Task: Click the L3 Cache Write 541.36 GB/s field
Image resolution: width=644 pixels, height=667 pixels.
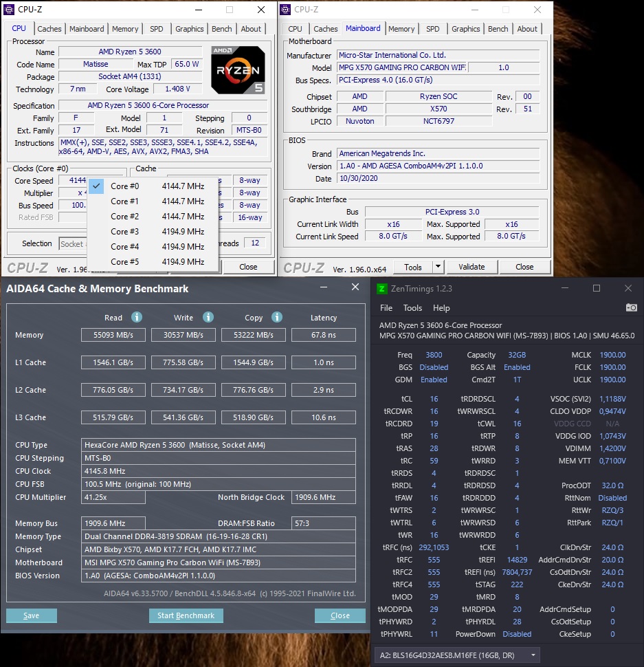Action: coord(184,417)
